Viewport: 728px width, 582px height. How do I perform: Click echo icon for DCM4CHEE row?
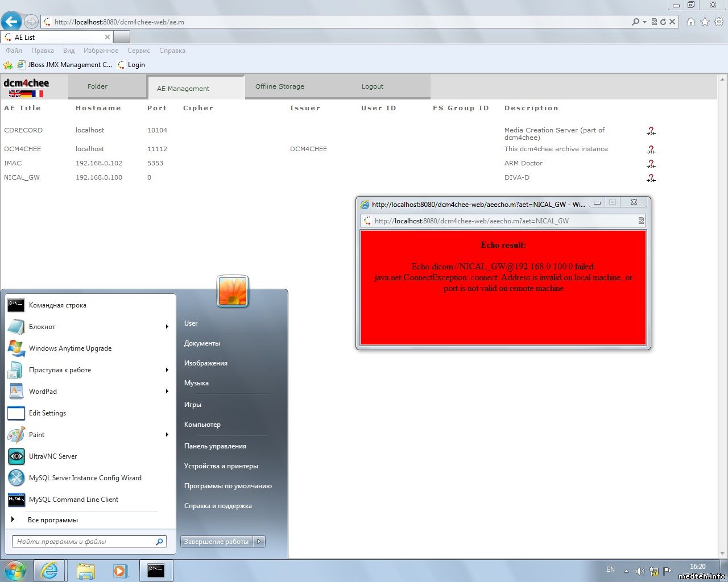pyautogui.click(x=651, y=149)
